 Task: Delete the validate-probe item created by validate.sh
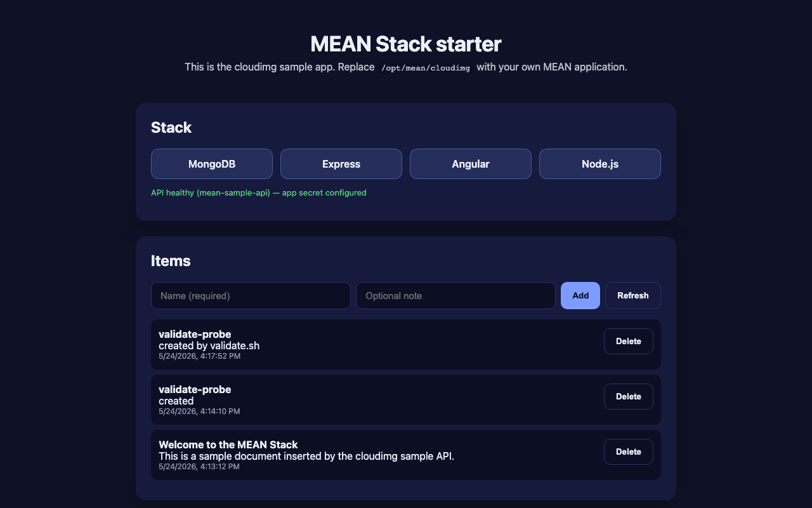[629, 341]
